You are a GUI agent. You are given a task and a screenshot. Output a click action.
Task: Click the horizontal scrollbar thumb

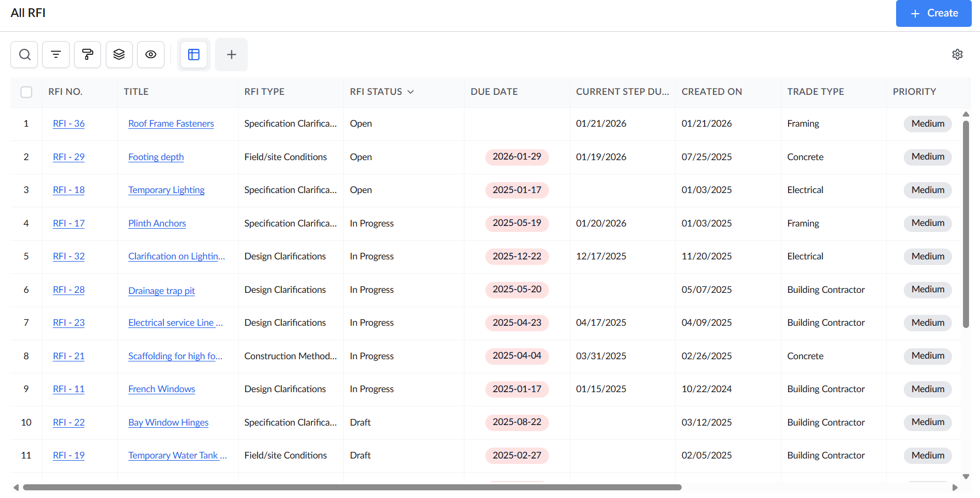coord(352,487)
